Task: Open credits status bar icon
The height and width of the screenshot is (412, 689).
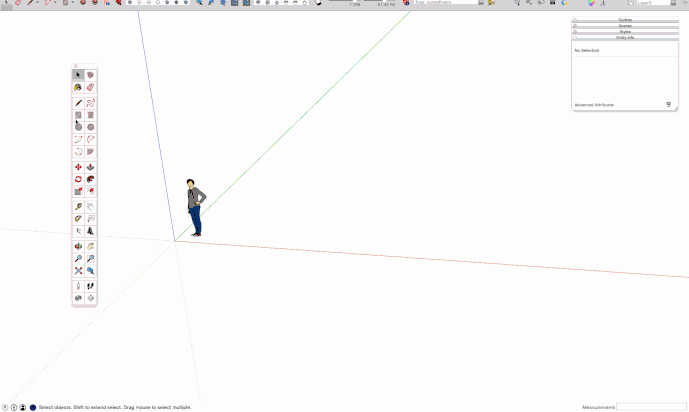Action: [x=14, y=408]
